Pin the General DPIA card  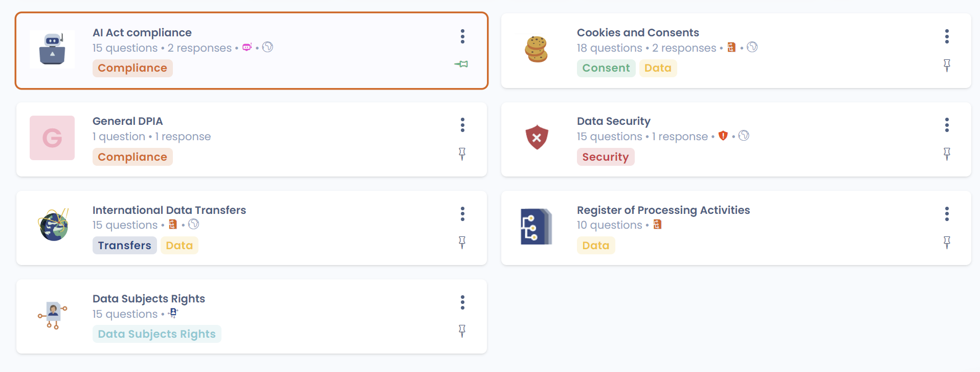[462, 154]
